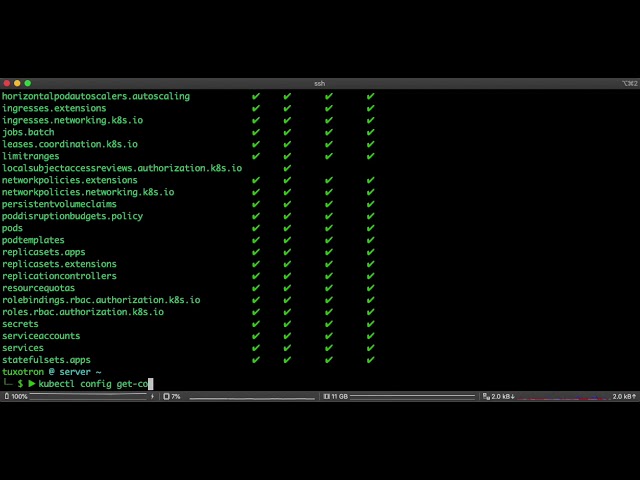
Task: Click the sole checkmark in localsubjectaccessreviews row
Action: coord(287,168)
